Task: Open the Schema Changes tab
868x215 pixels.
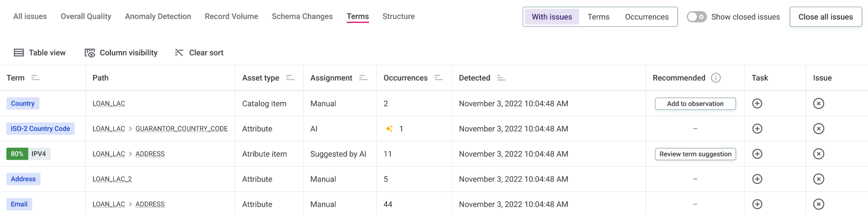Action: tap(302, 16)
